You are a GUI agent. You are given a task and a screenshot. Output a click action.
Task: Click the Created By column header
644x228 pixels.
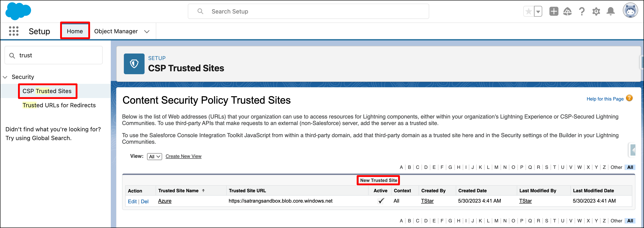[x=433, y=190]
